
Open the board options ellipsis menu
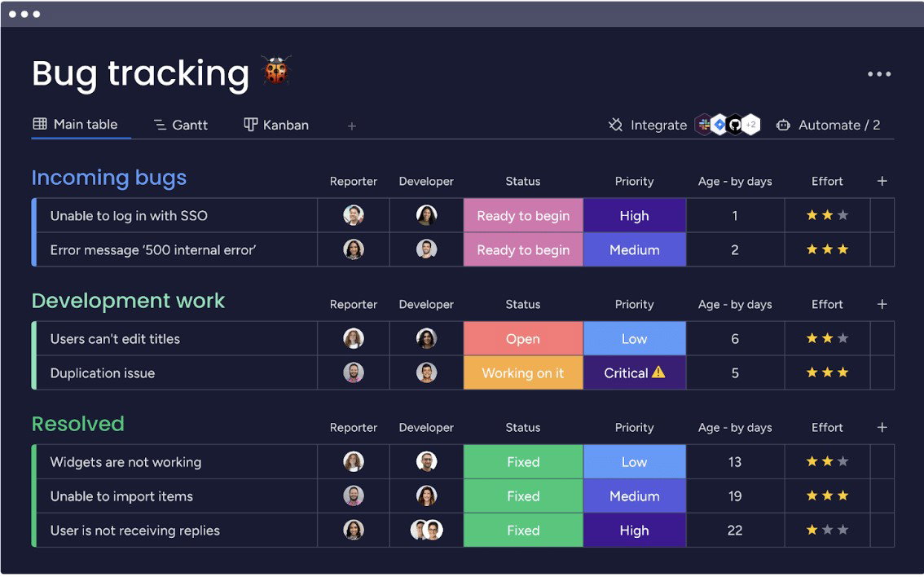pyautogui.click(x=879, y=73)
